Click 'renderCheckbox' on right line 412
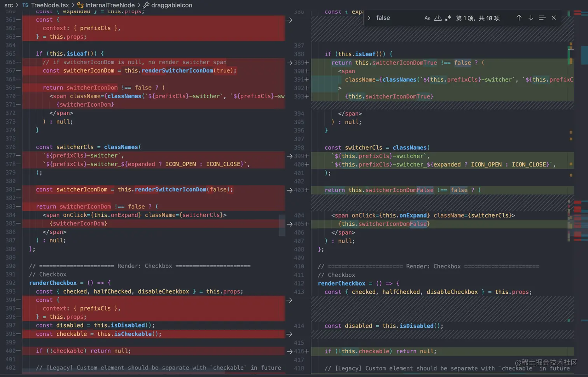The height and width of the screenshot is (377, 588). coord(341,284)
